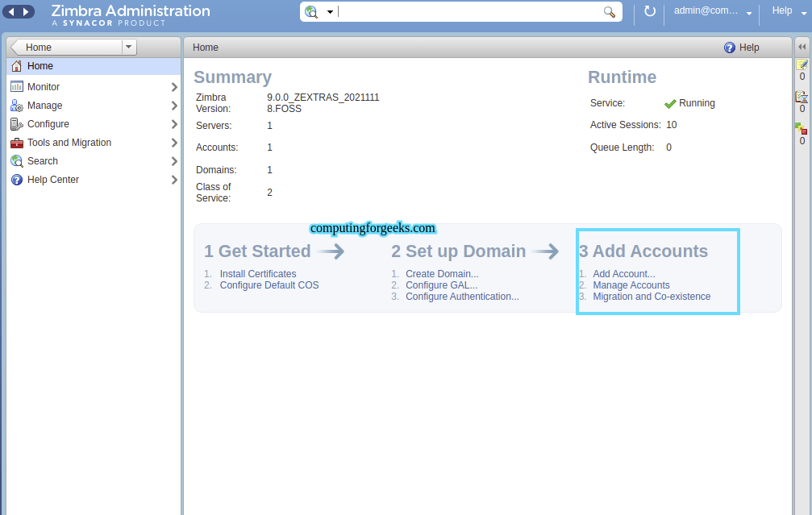
Task: Click the Migration and Co-existence link
Action: pyautogui.click(x=652, y=297)
